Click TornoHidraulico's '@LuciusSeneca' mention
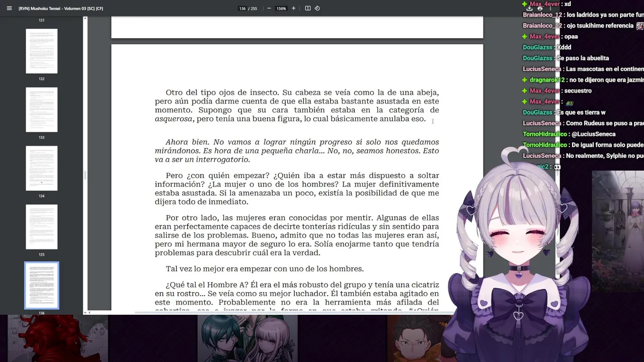644x362 pixels. [593, 134]
